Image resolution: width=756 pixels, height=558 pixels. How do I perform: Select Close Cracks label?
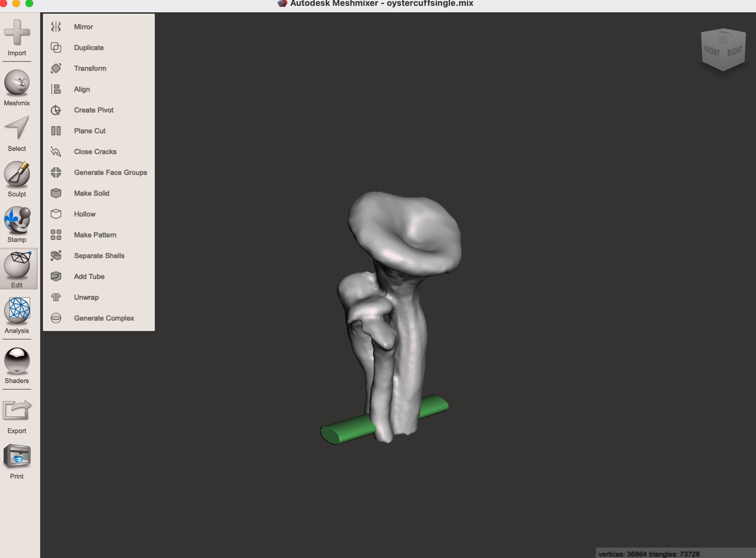(95, 152)
